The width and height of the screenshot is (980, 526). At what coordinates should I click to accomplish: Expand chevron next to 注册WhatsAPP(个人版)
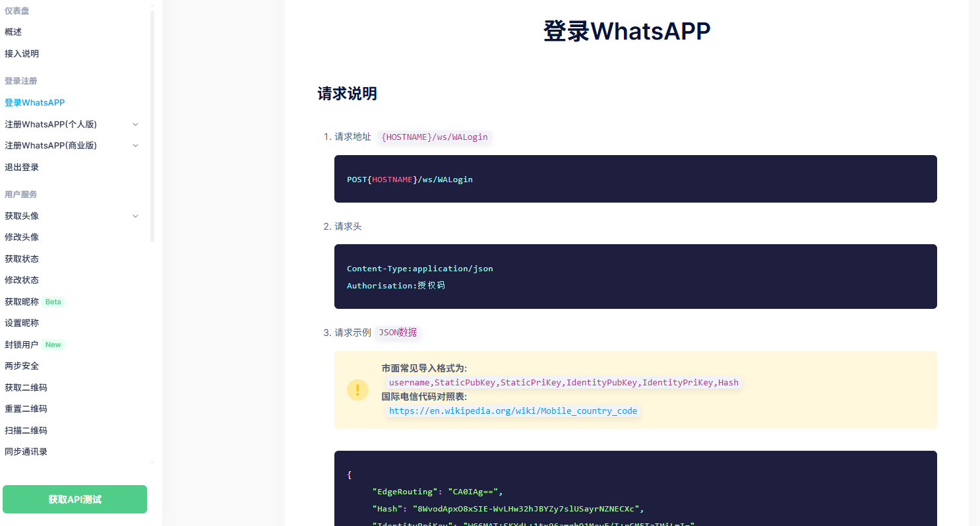coord(135,124)
